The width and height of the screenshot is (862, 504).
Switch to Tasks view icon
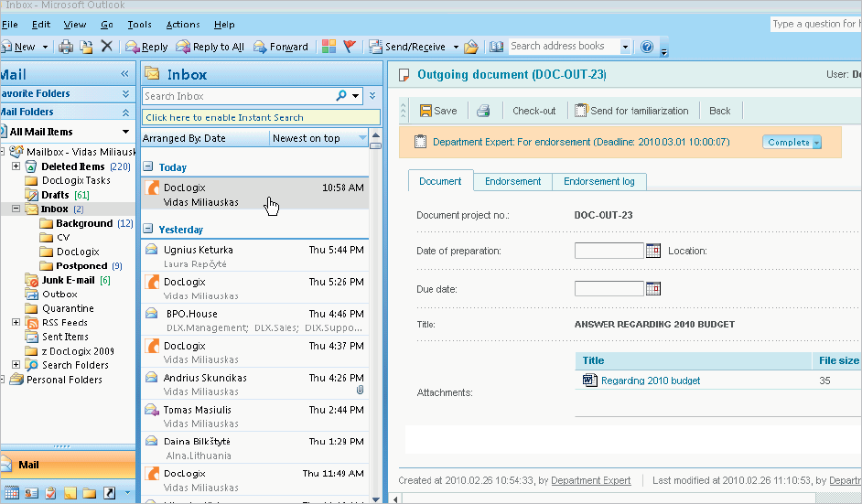(50, 492)
